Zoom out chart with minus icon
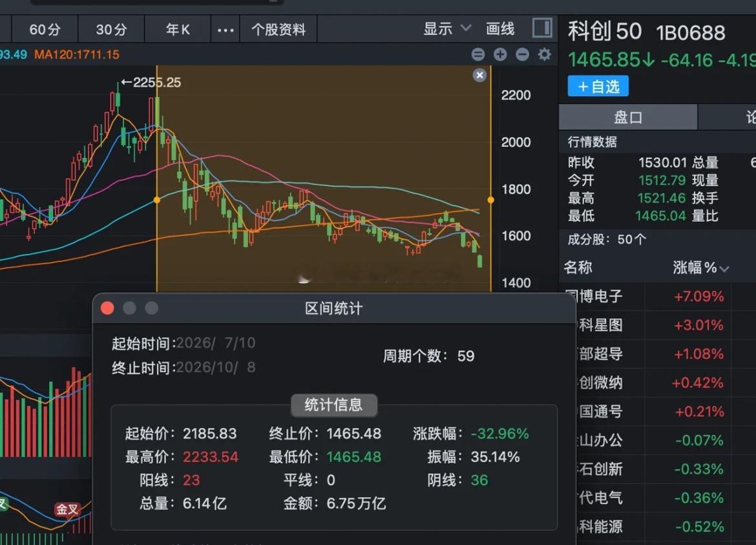756x545 pixels. [522, 54]
